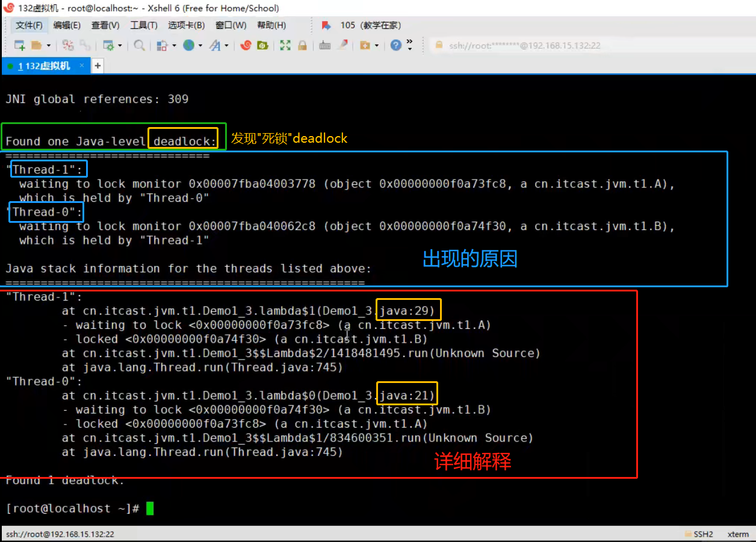Open the Help question mark icon
The height and width of the screenshot is (542, 756).
tap(395, 45)
